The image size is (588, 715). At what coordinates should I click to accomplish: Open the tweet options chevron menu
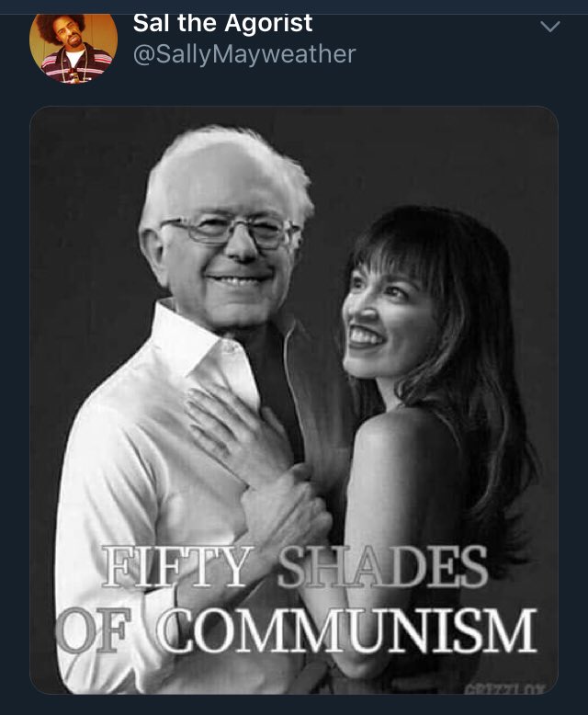click(550, 27)
